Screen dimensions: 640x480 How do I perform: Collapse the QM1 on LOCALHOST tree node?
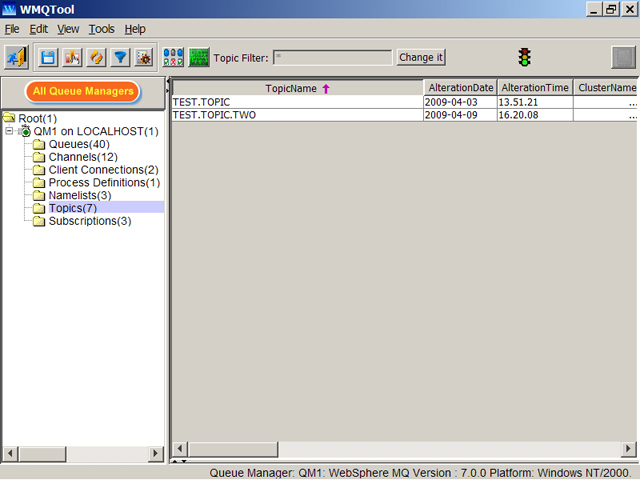pos(9,131)
